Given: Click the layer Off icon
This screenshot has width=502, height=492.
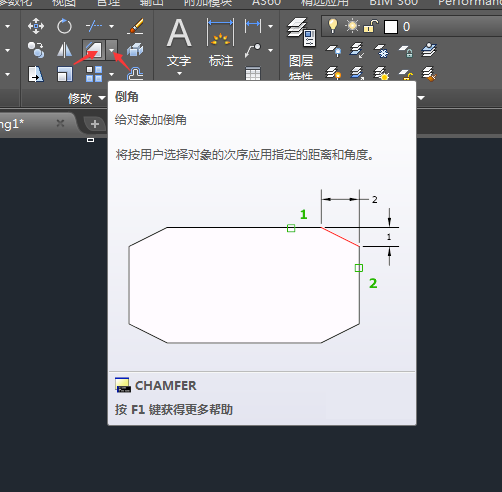Looking at the screenshot, I should 334,50.
